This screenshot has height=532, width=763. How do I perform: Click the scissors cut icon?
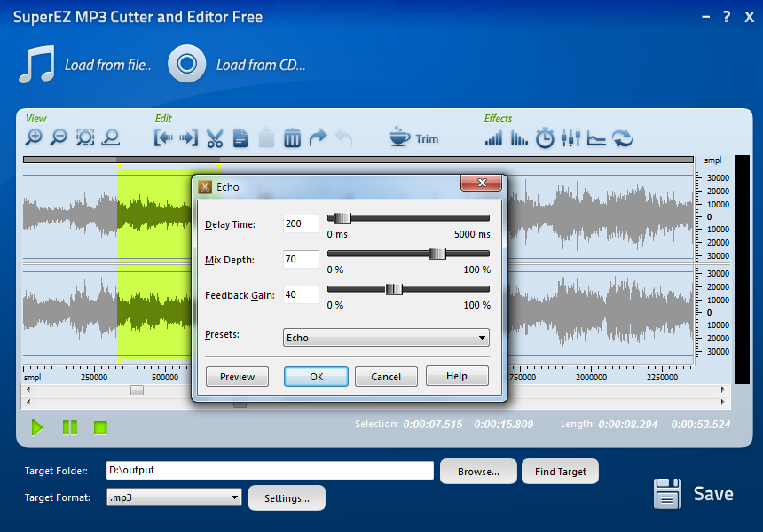pos(214,138)
